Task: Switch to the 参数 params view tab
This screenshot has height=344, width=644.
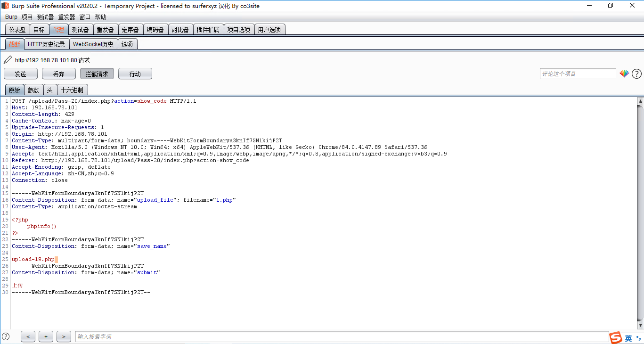Action: coord(33,90)
